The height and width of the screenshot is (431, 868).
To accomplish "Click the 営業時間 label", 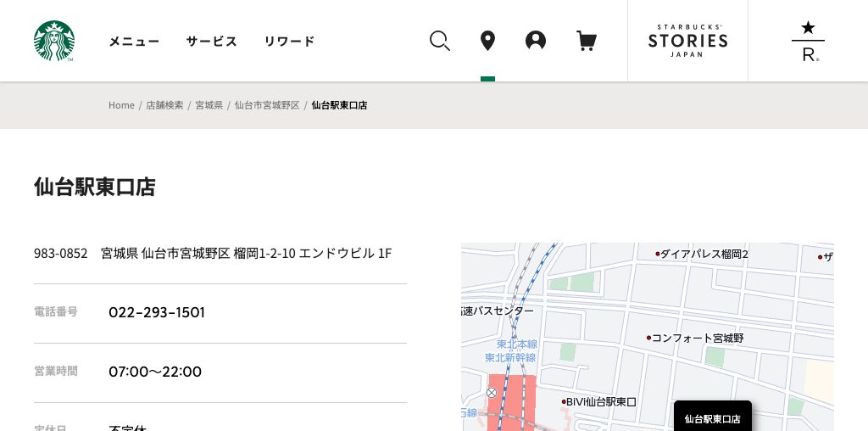I will (56, 371).
